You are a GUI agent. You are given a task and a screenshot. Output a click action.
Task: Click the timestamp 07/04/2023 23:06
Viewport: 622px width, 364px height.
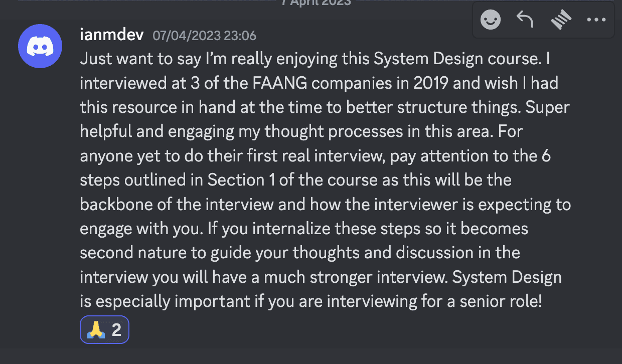click(x=204, y=36)
